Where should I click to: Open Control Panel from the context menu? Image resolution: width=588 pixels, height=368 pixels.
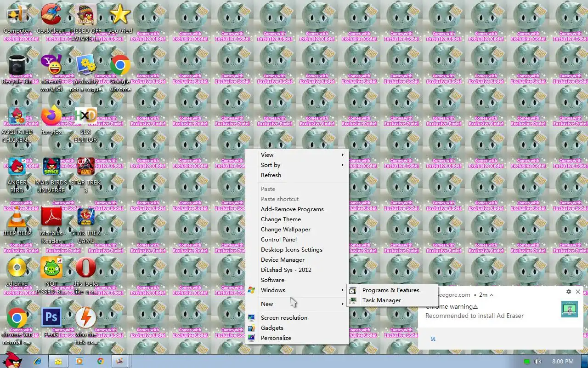(297, 240)
